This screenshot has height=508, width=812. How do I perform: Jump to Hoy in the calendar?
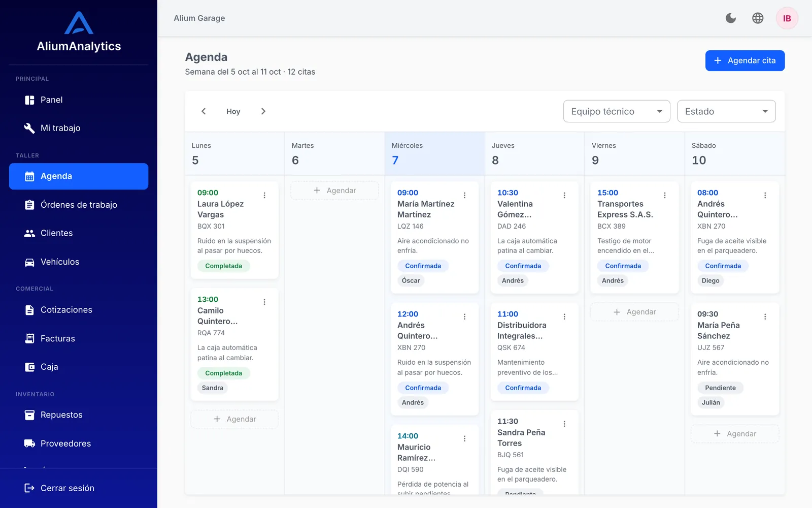tap(233, 111)
